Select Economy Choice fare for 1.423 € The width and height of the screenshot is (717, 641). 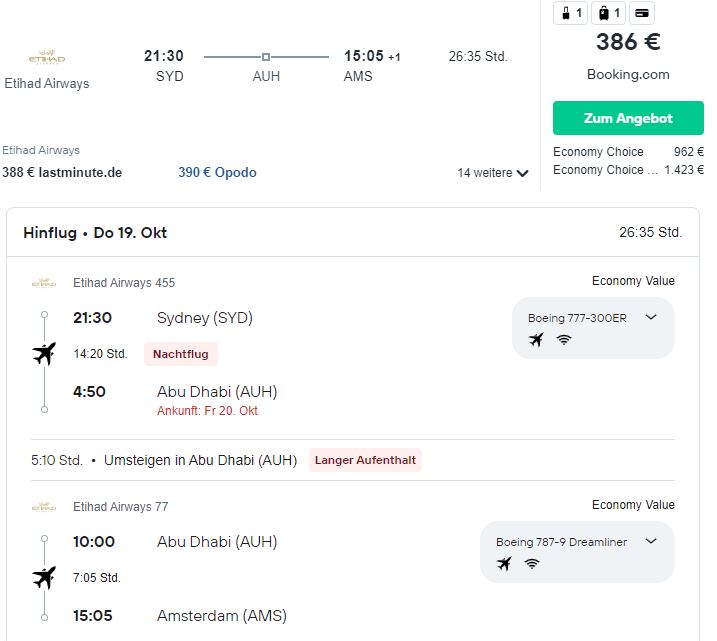click(628, 170)
